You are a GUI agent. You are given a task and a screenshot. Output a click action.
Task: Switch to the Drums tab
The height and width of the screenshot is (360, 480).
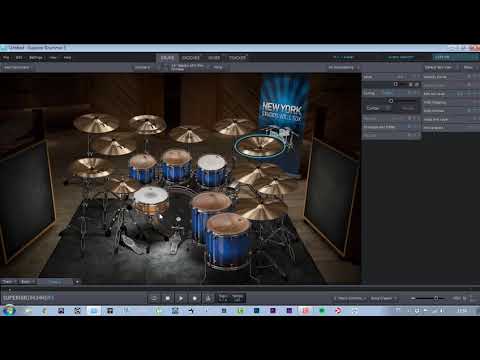[x=167, y=58]
